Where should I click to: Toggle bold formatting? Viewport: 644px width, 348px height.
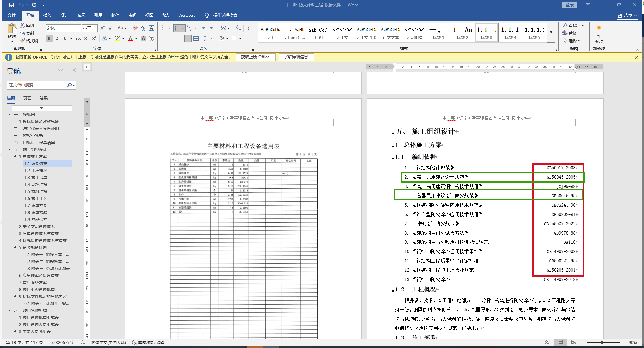(x=49, y=38)
